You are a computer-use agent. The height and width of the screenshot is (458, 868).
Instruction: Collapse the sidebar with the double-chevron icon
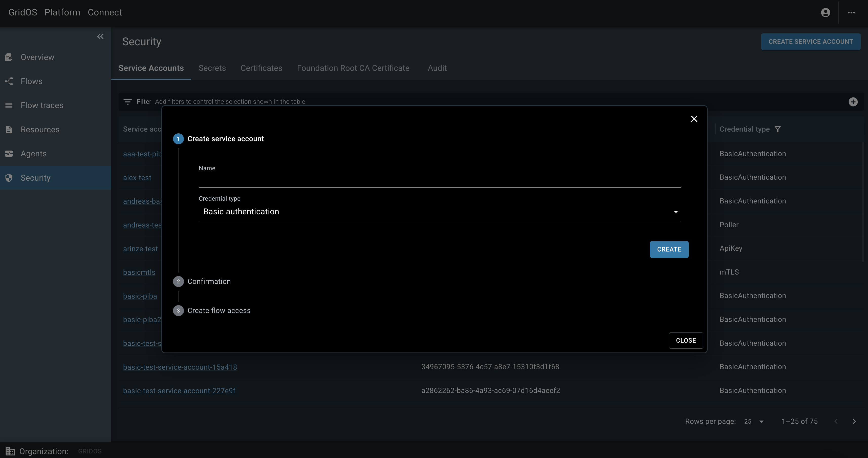100,36
